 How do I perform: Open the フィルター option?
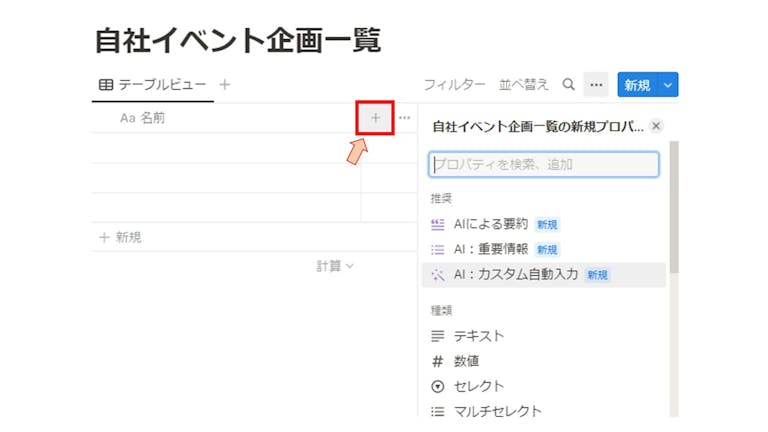[x=454, y=85]
